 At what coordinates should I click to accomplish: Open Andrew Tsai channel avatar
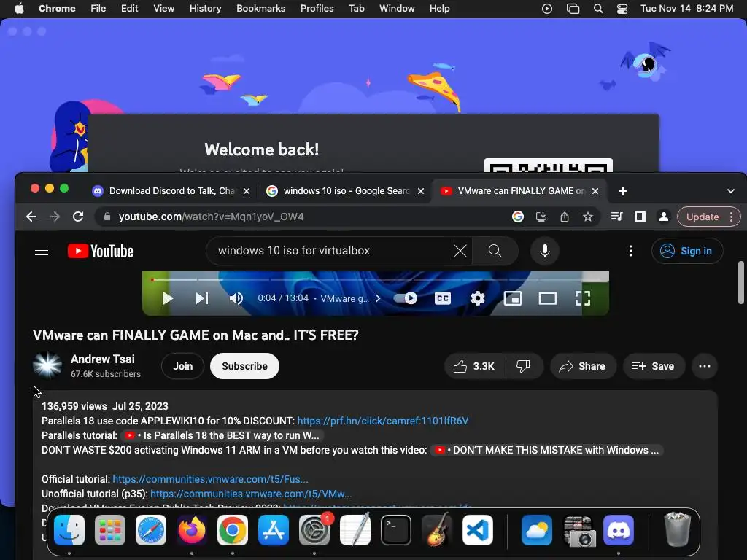[x=47, y=366]
